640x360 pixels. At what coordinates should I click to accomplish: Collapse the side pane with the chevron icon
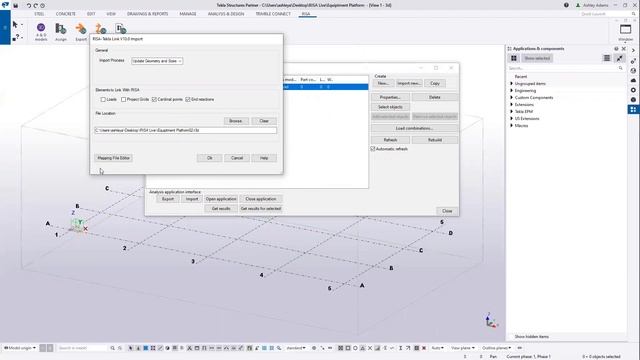(633, 50)
